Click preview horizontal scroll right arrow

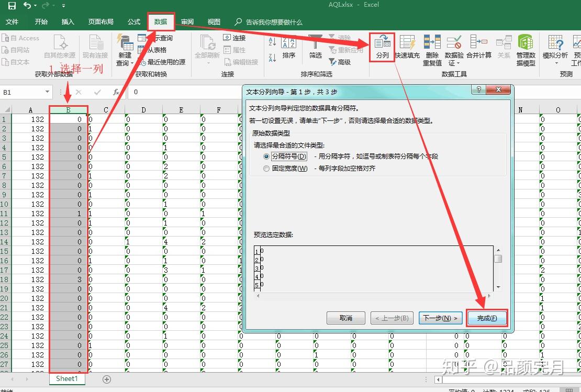click(x=489, y=296)
